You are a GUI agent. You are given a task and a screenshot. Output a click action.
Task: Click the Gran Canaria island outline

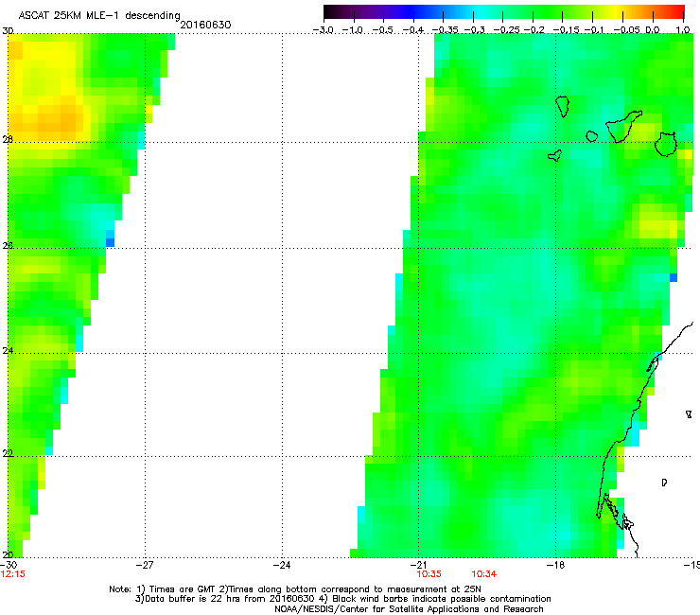pyautogui.click(x=666, y=144)
